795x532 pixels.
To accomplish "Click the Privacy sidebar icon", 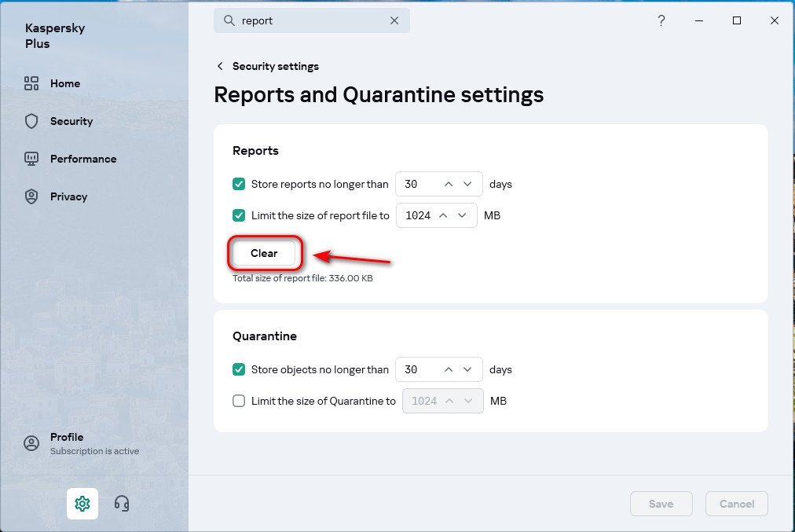I will 31,196.
